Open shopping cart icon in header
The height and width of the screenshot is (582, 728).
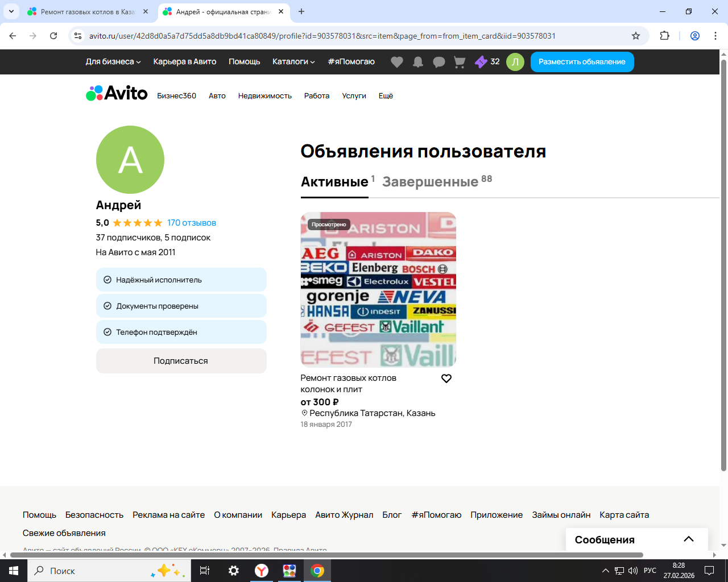pyautogui.click(x=460, y=62)
